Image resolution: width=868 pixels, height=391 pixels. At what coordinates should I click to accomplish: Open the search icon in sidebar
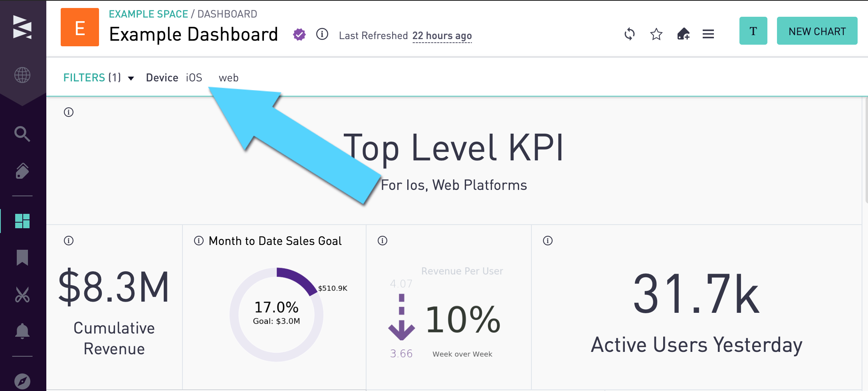(x=22, y=134)
